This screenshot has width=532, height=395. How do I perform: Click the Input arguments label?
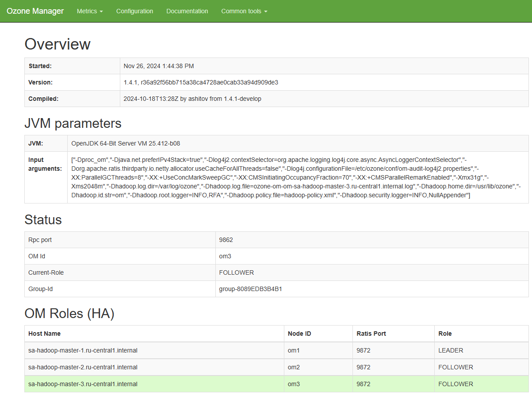[x=45, y=164]
